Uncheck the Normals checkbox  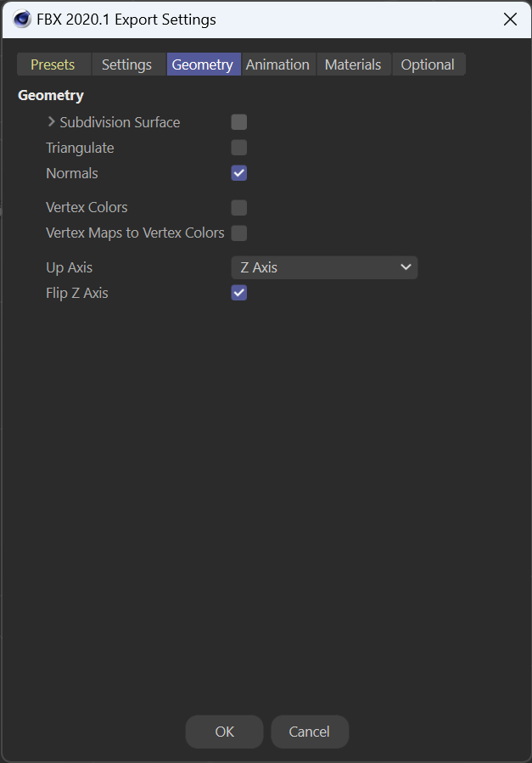pyautogui.click(x=238, y=173)
